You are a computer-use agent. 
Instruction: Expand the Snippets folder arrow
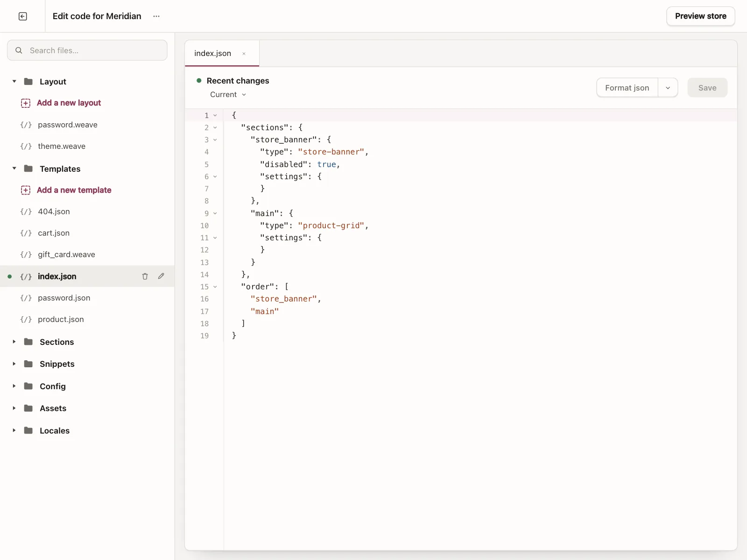[x=14, y=364]
